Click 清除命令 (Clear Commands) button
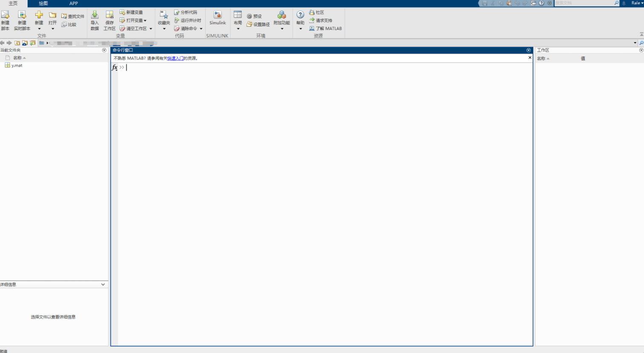 coord(186,29)
